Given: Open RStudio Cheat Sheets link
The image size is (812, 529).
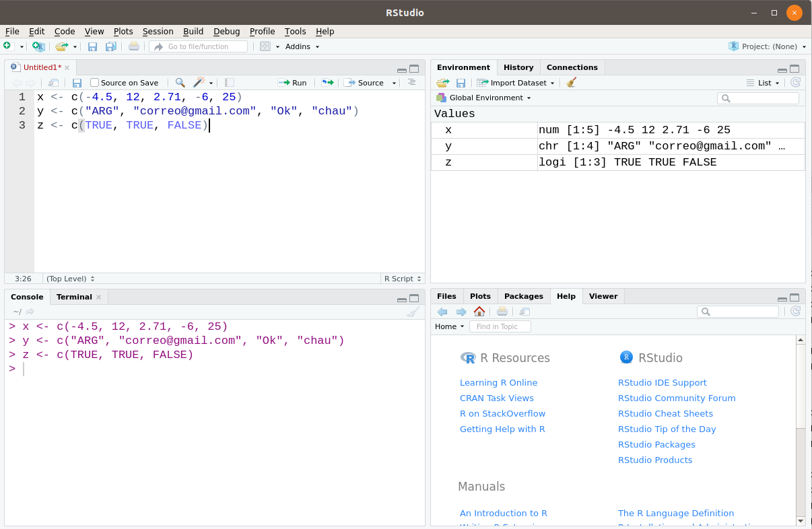Looking at the screenshot, I should pos(665,413).
